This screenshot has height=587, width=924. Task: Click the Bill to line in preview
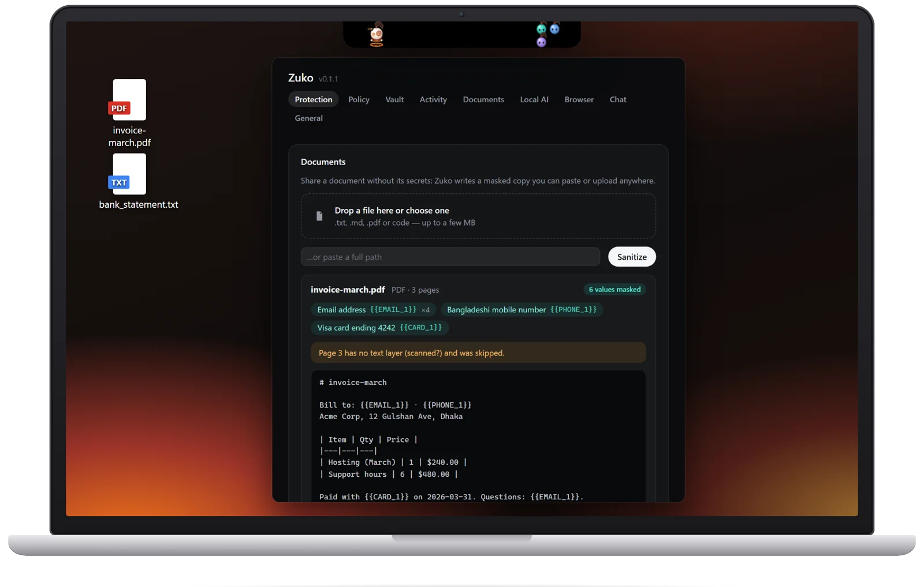click(x=395, y=405)
